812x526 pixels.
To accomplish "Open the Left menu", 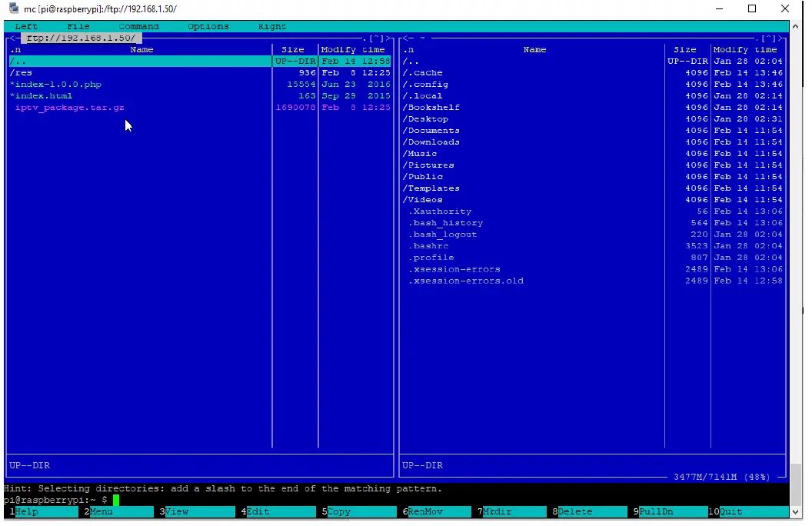I will 26,26.
